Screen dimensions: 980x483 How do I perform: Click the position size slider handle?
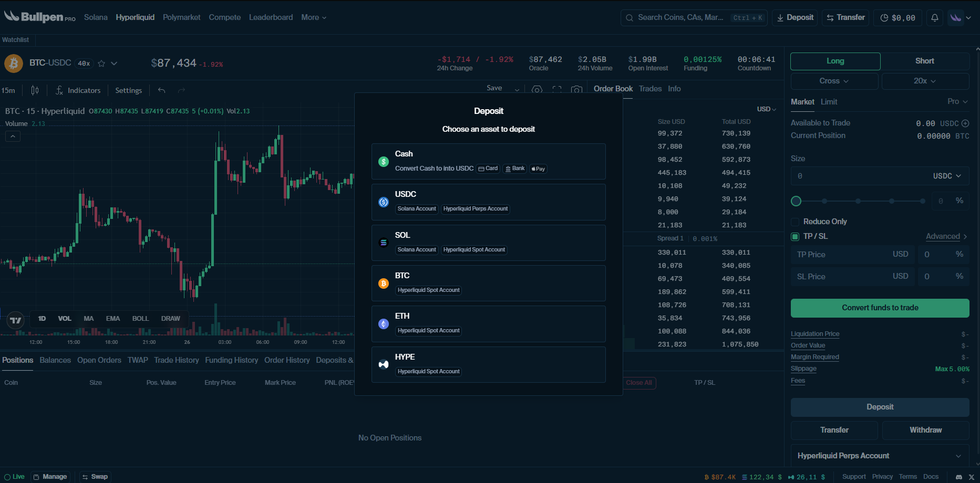pos(796,201)
